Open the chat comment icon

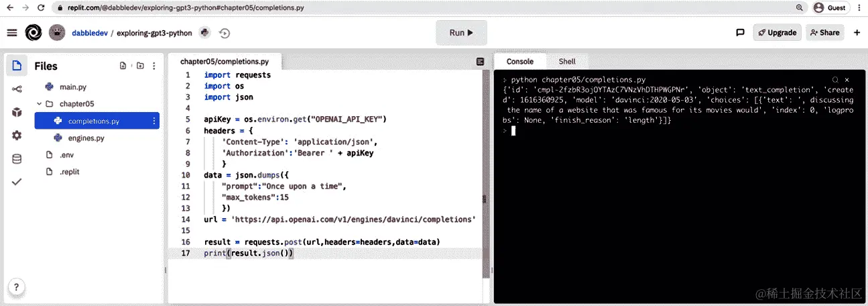point(740,32)
